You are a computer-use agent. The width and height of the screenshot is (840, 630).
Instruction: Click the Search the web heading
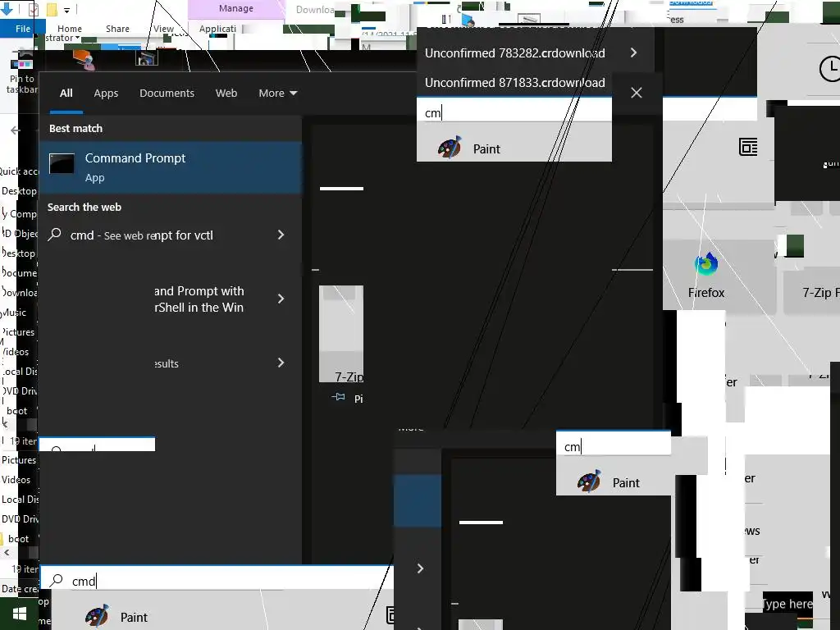pyautogui.click(x=84, y=207)
